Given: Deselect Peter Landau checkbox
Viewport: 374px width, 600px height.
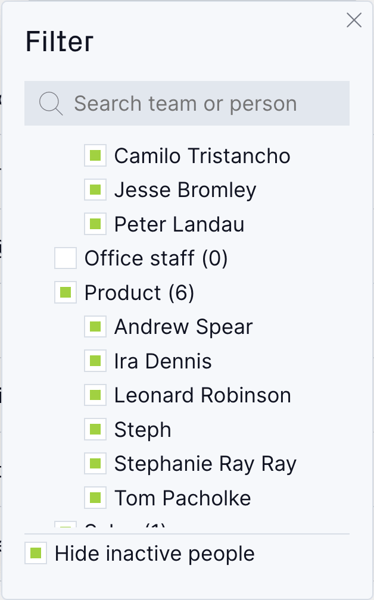Looking at the screenshot, I should pos(95,224).
